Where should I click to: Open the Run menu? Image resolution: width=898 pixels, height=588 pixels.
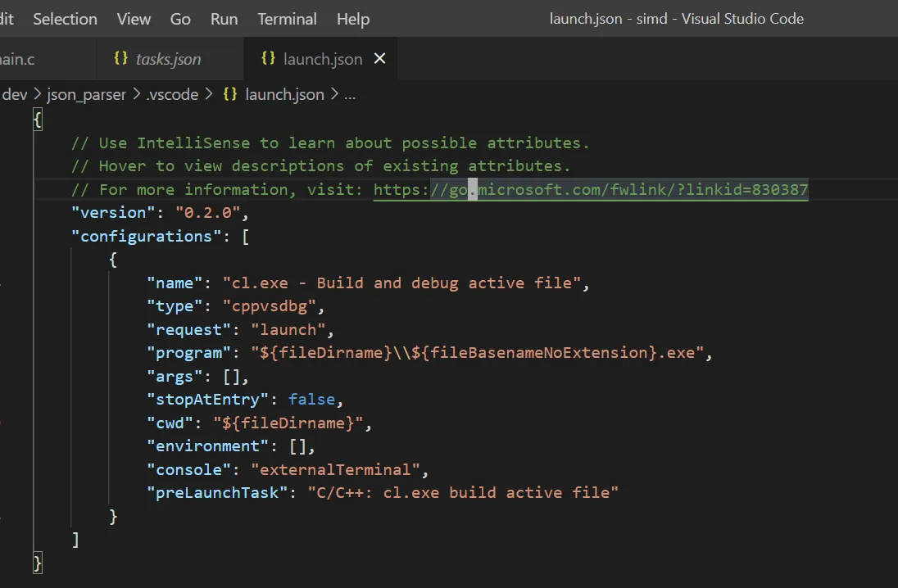(x=224, y=19)
